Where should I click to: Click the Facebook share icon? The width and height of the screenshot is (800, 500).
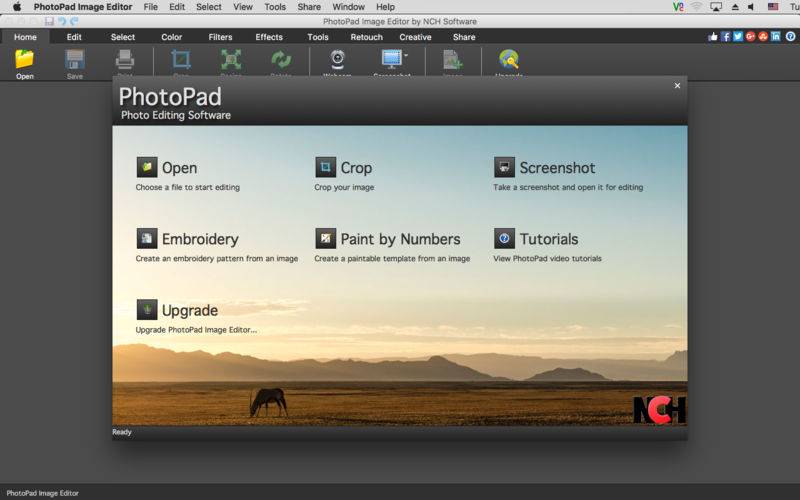[725, 36]
